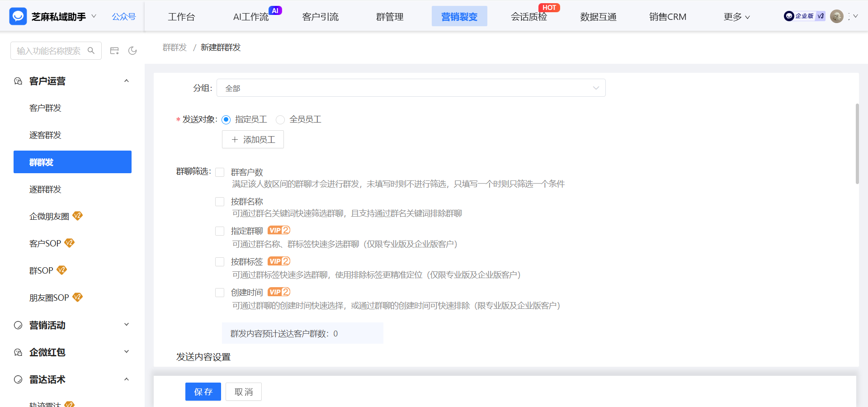Check the 按群名称 filter option
Image resolution: width=868 pixels, height=407 pixels.
(220, 202)
